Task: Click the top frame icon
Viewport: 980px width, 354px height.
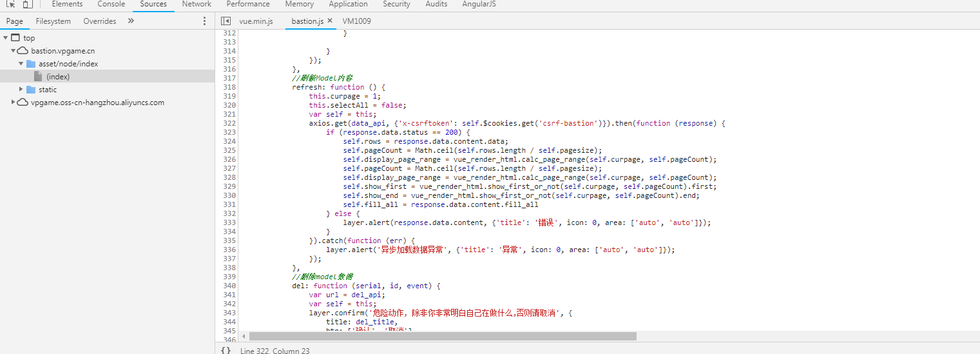Action: (x=15, y=38)
